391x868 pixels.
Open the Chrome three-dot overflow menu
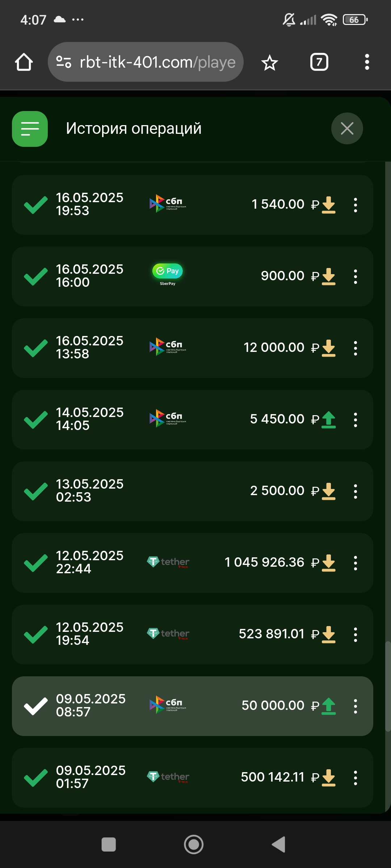coord(367,62)
